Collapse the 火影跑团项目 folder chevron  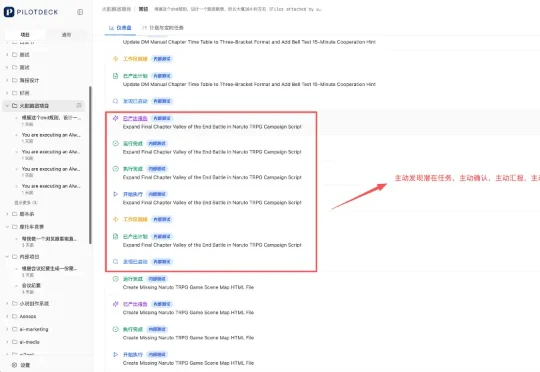[7, 105]
